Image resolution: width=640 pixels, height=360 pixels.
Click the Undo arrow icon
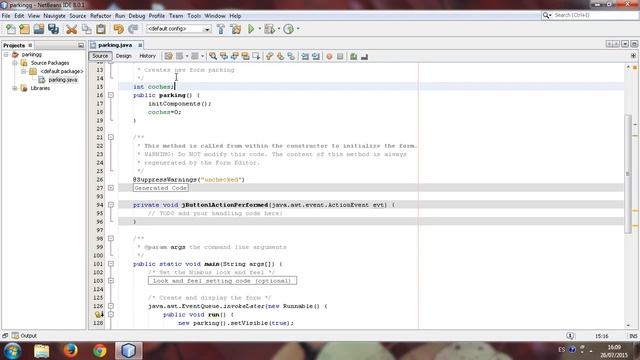[118, 29]
